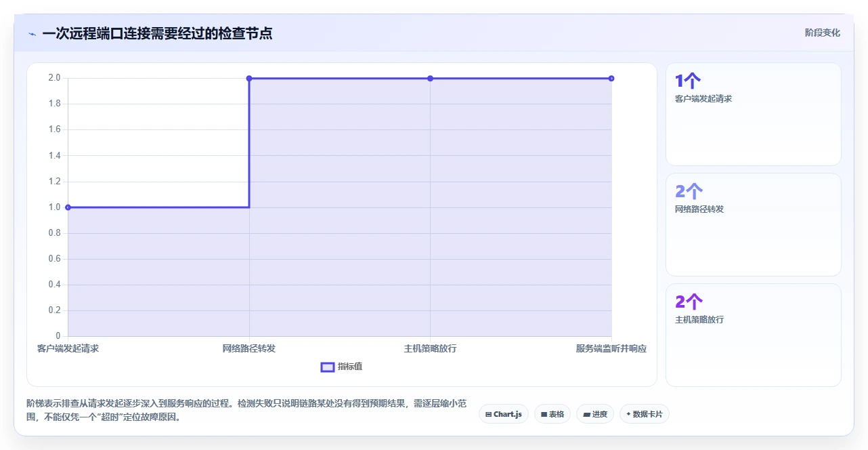The width and height of the screenshot is (868, 450).
Task: Select the 表格 tag button
Action: pyautogui.click(x=552, y=414)
